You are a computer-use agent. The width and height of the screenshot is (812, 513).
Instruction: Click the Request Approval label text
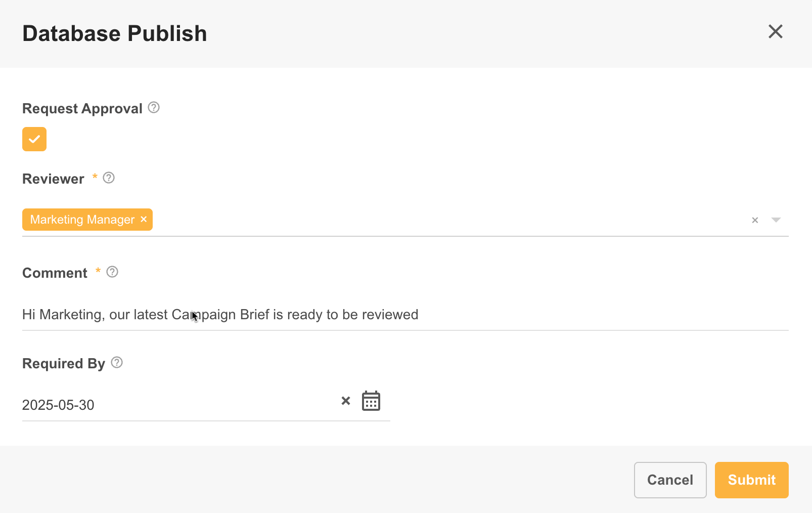[x=82, y=109]
